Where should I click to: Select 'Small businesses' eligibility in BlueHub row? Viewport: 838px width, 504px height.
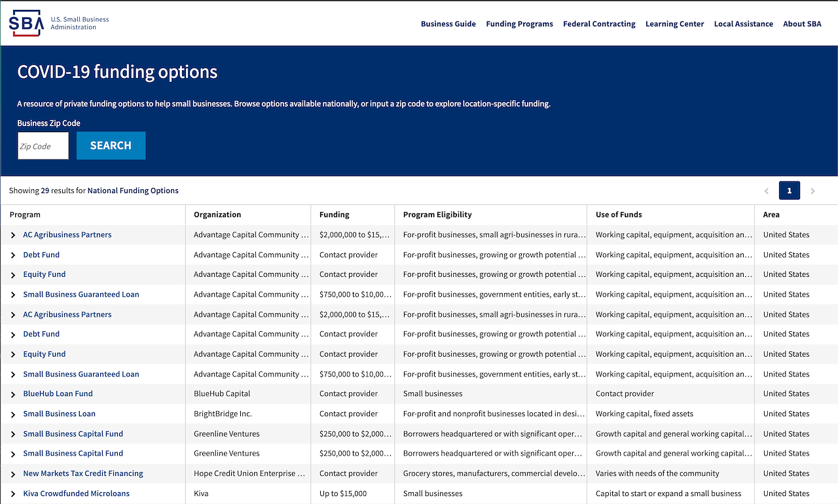pos(433,393)
